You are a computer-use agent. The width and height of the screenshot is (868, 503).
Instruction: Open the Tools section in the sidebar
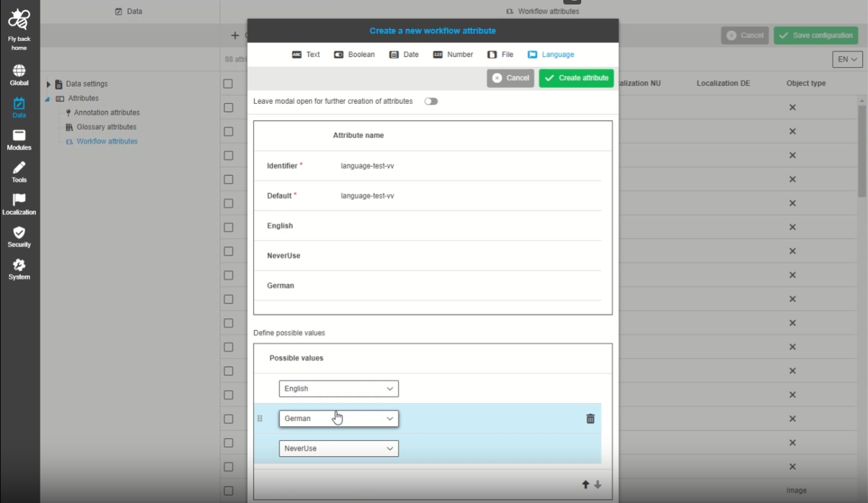pos(19,172)
